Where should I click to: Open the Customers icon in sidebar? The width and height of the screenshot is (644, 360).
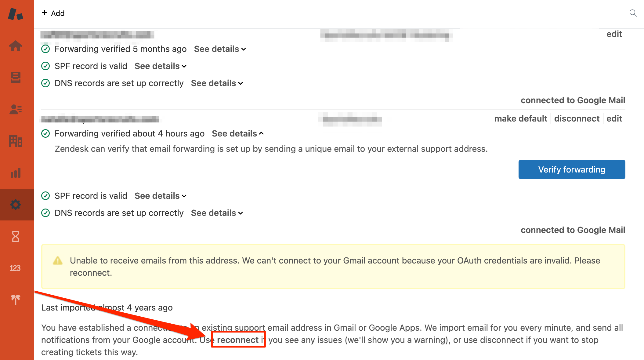click(16, 109)
